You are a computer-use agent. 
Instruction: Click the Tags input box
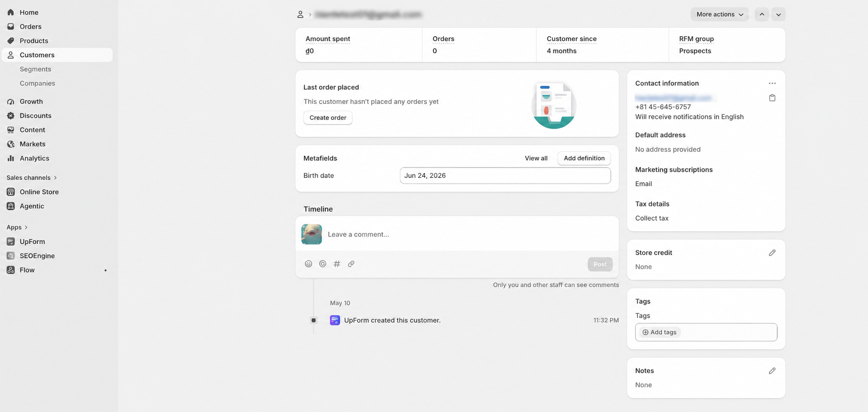[706, 332]
